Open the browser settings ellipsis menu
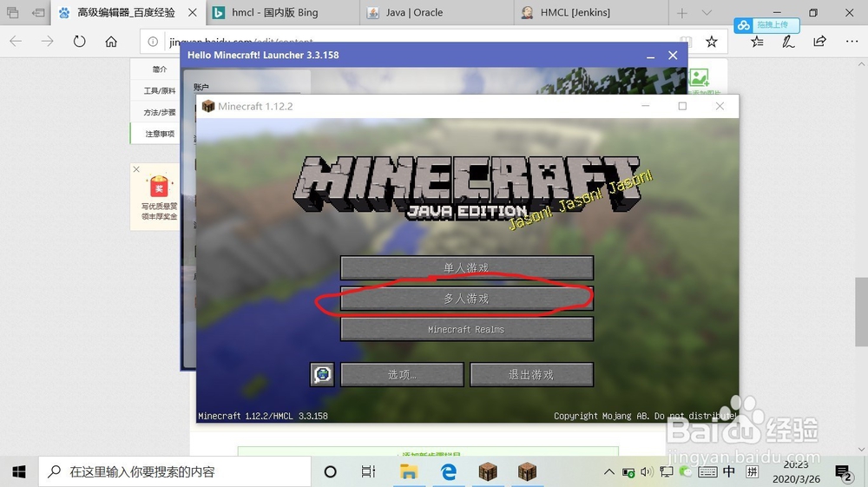This screenshot has width=868, height=487. click(x=852, y=42)
